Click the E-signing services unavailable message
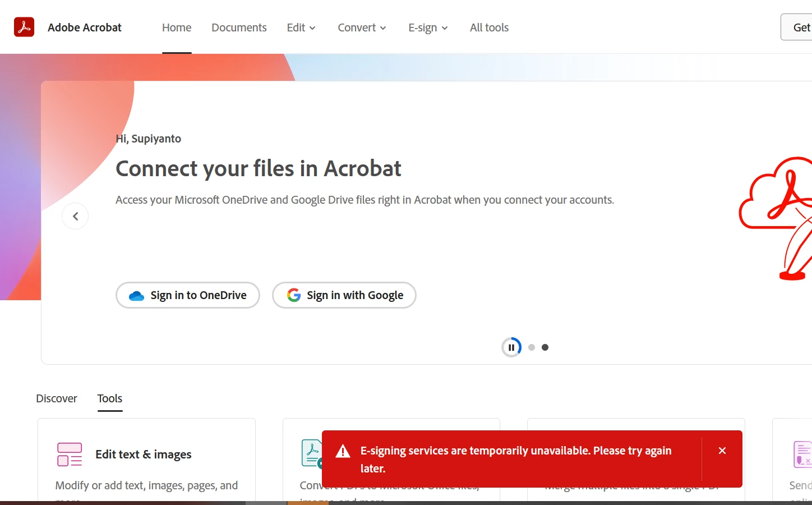Viewport: 812px width, 505px height. pyautogui.click(x=516, y=459)
